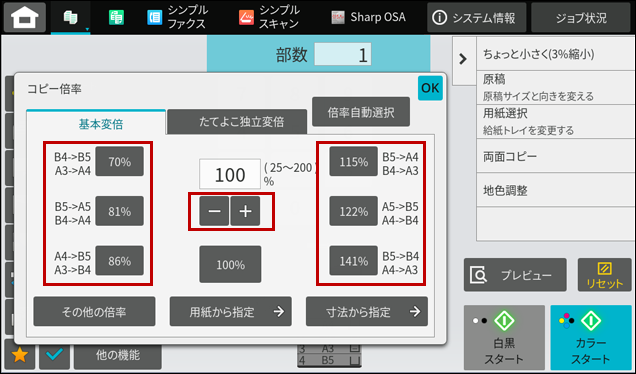This screenshot has width=636, height=374.
Task: Start 白黒スタート copy
Action: coord(504,338)
